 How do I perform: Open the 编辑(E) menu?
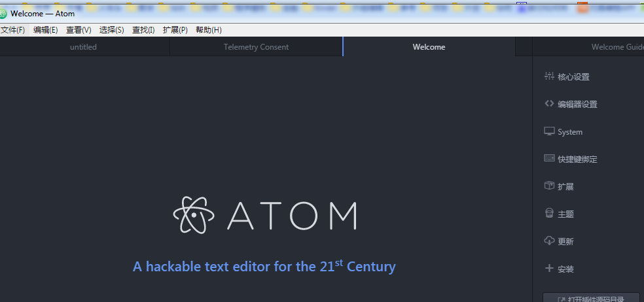46,30
